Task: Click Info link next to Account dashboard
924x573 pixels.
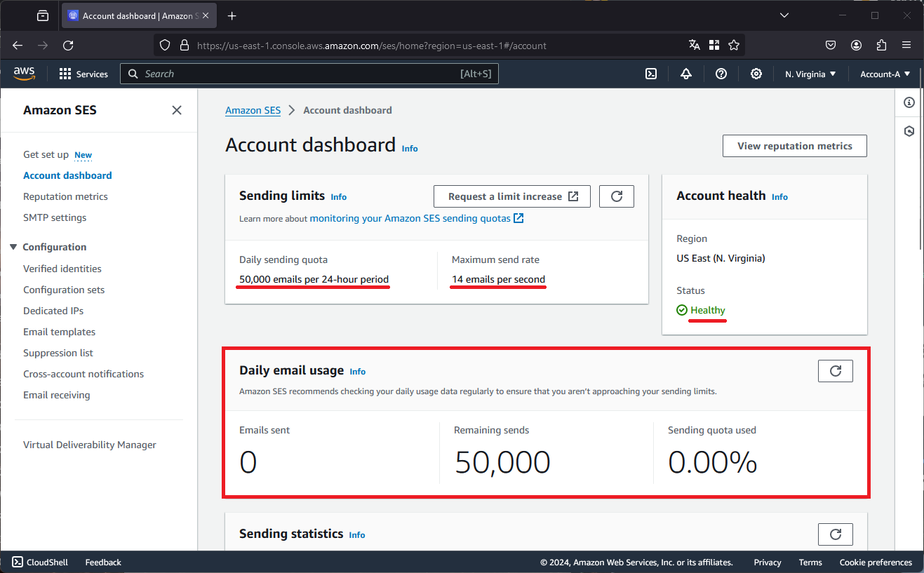Action: [x=410, y=149]
